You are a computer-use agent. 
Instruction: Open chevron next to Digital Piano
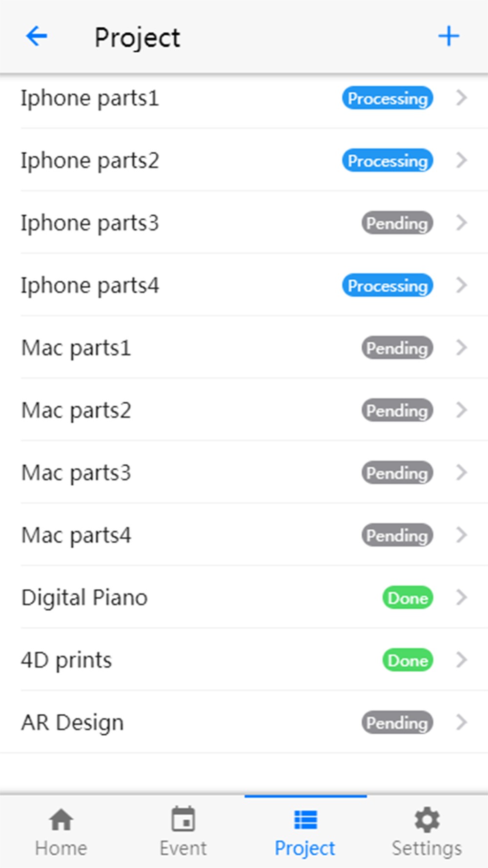pyautogui.click(x=462, y=597)
